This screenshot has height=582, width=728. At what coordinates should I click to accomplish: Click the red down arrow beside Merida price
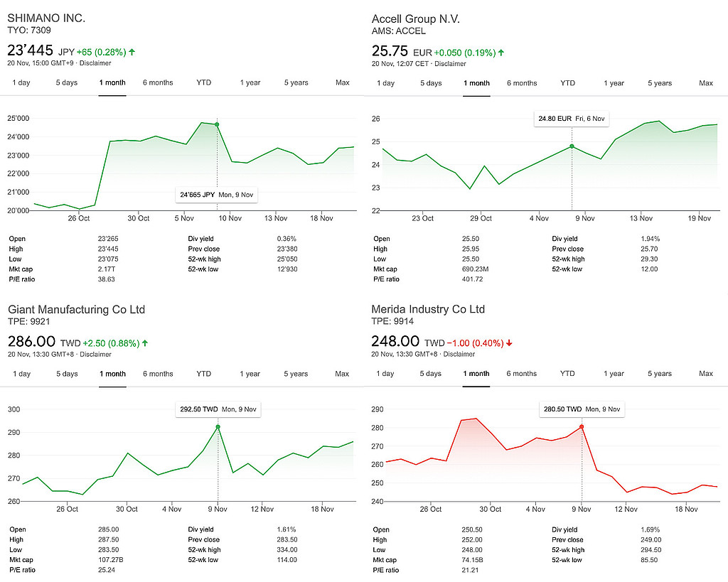[509, 343]
